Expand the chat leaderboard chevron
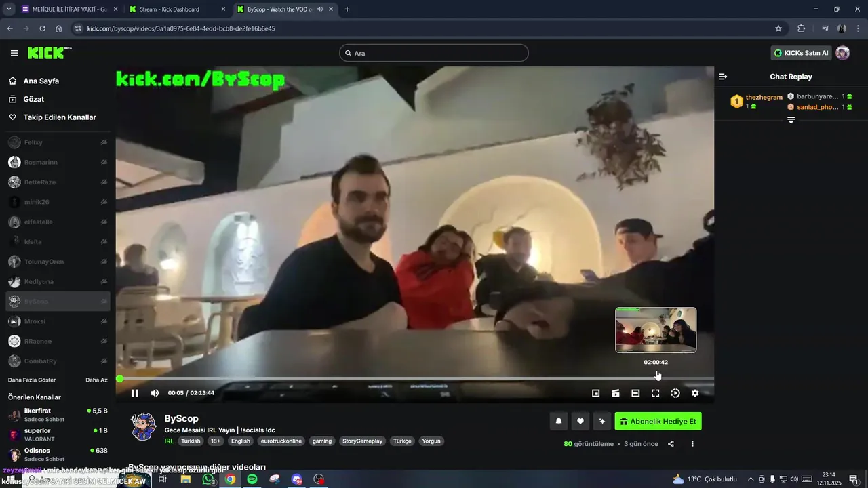Screen dimensions: 868x488 point(791,120)
